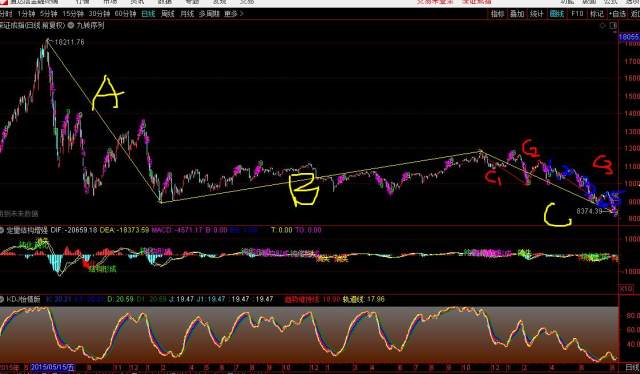Click the 统计 statistics button

pyautogui.click(x=536, y=14)
